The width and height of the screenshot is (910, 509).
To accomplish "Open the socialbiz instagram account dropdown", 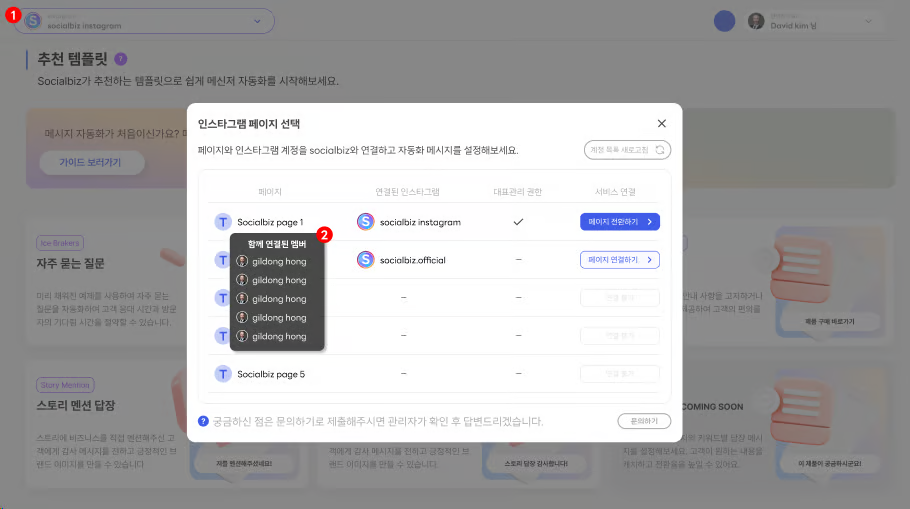I will tap(257, 21).
